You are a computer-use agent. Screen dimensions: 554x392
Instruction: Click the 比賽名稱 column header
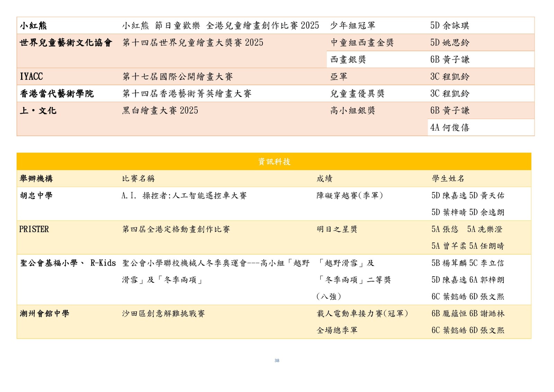pyautogui.click(x=138, y=179)
